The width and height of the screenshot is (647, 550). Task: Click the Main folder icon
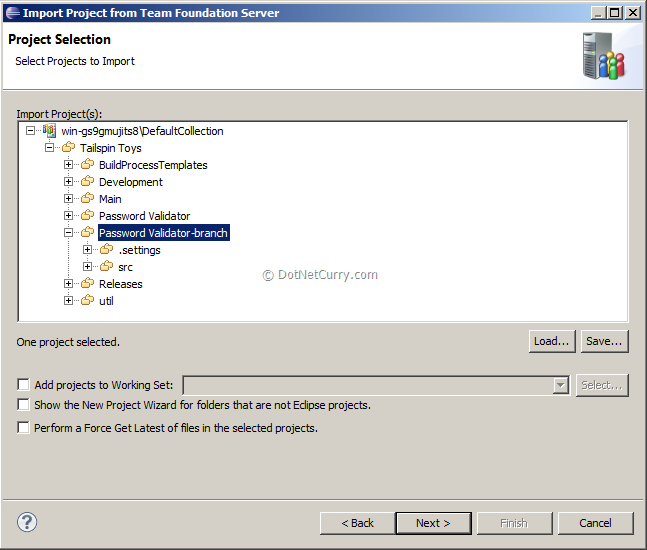87,198
